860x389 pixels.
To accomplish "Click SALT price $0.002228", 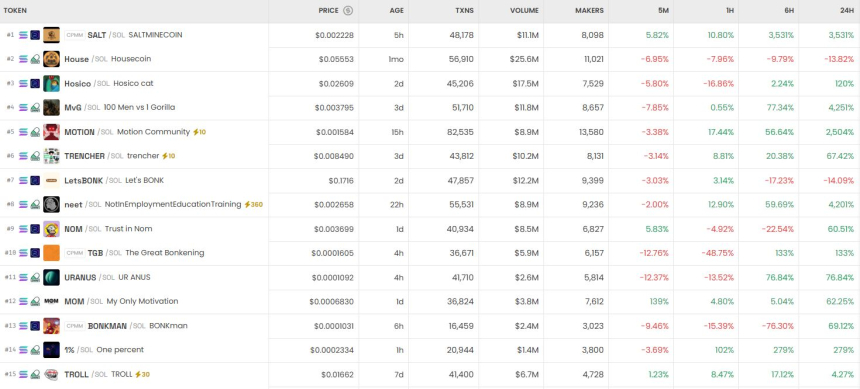I will pos(335,35).
